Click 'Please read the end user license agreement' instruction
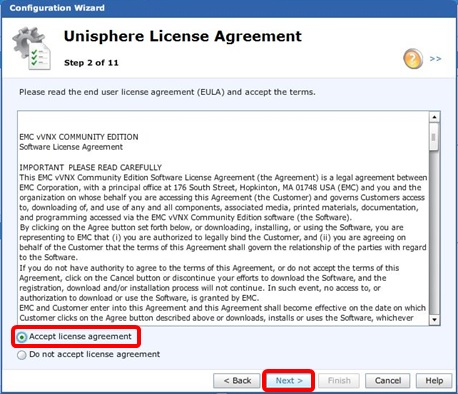The image size is (458, 394). (x=167, y=92)
